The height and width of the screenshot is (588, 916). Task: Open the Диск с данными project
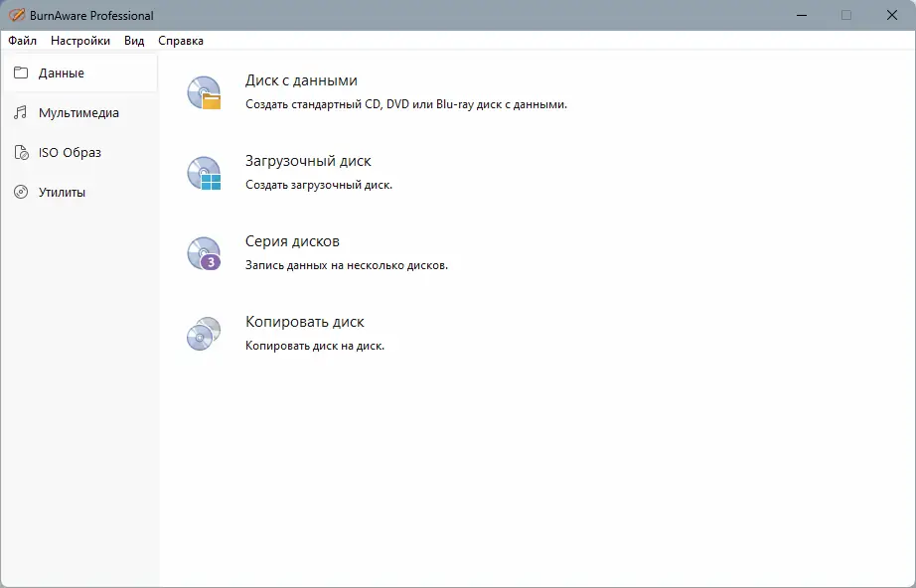[x=301, y=80]
